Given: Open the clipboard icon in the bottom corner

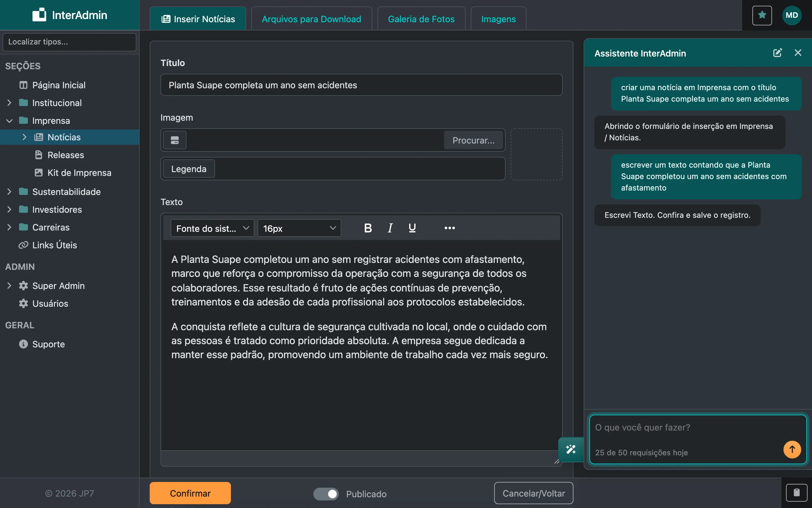Looking at the screenshot, I should point(796,492).
